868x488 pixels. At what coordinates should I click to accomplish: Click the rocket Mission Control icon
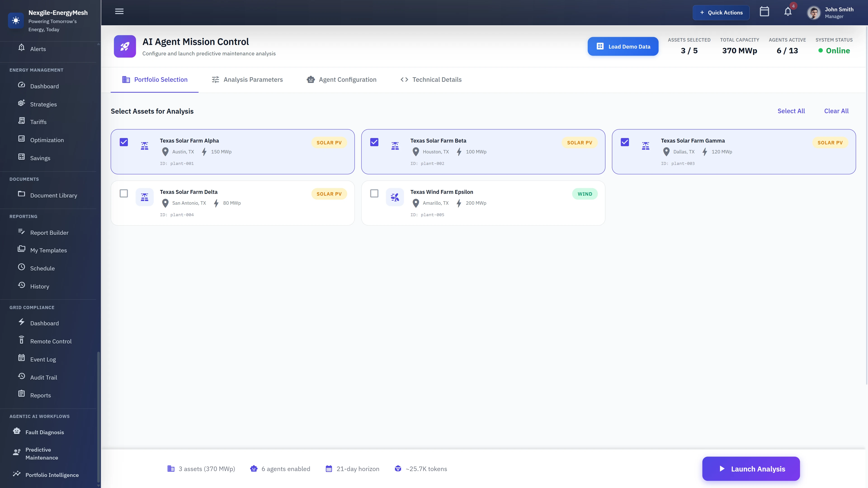point(125,47)
